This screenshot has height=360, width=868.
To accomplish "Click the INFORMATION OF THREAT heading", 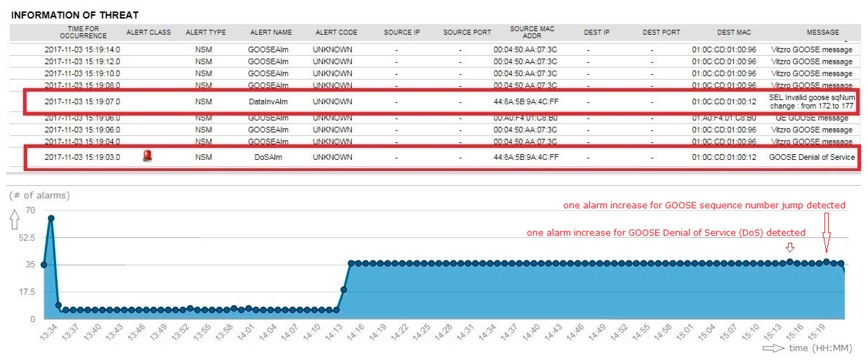I will click(74, 15).
